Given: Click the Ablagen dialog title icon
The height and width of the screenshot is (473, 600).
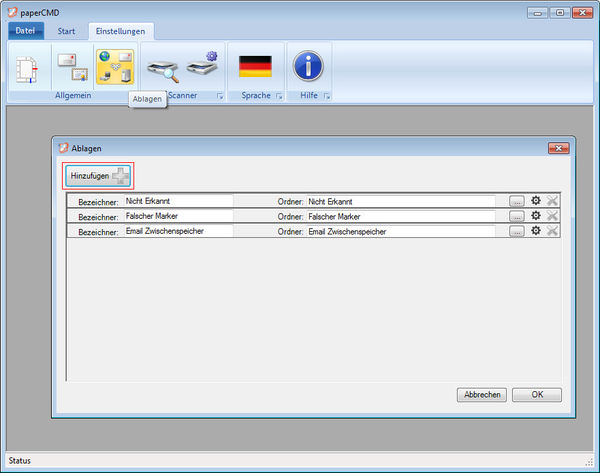Looking at the screenshot, I should (x=63, y=148).
